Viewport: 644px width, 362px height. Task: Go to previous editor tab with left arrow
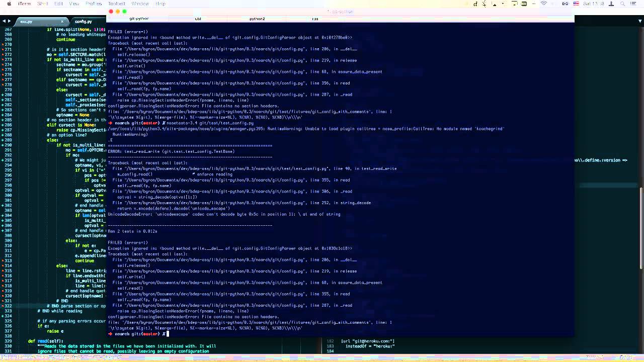coord(4,21)
